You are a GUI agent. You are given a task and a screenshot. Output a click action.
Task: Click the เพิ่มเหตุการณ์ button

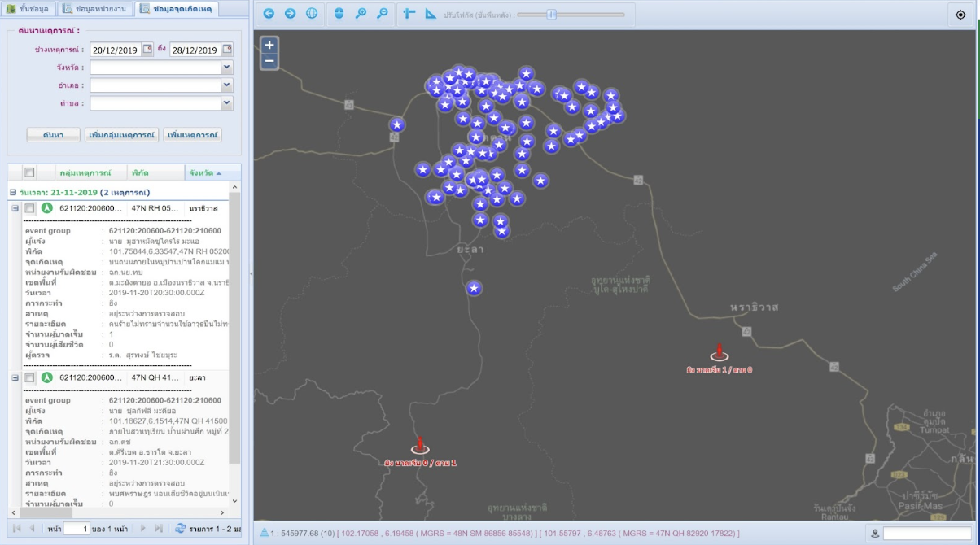(190, 134)
